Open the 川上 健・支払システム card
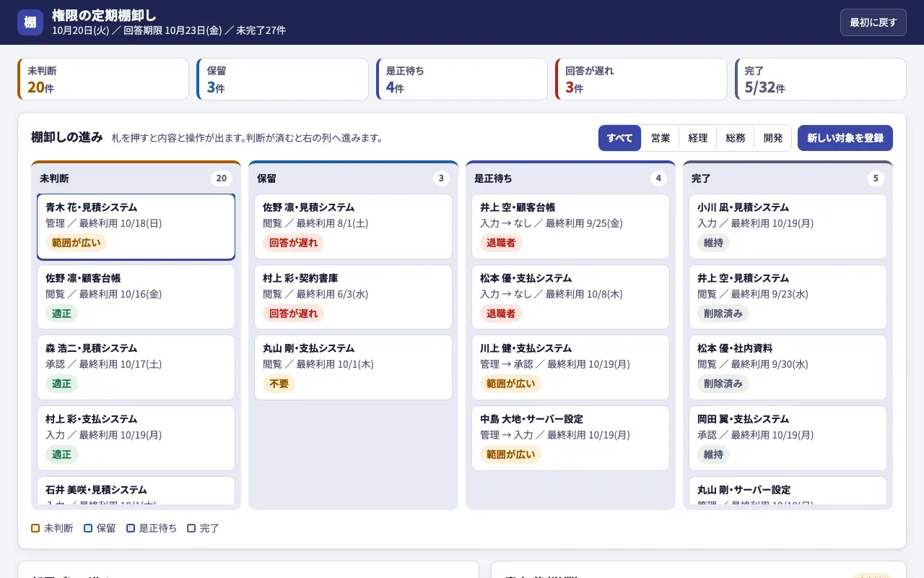The width and height of the screenshot is (924, 578). click(x=570, y=367)
